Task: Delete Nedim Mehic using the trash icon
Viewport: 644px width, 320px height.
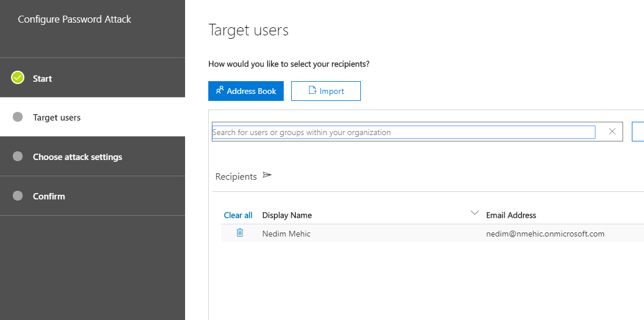Action: click(x=240, y=233)
